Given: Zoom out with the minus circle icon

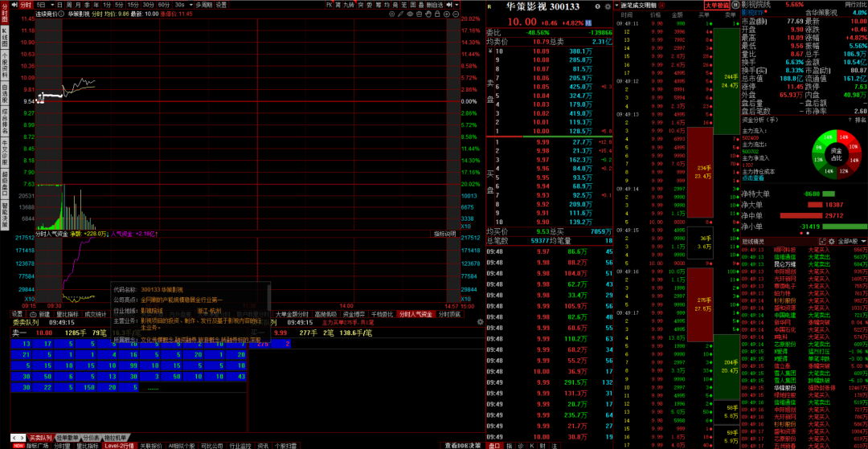Looking at the screenshot, I should [x=456, y=14].
